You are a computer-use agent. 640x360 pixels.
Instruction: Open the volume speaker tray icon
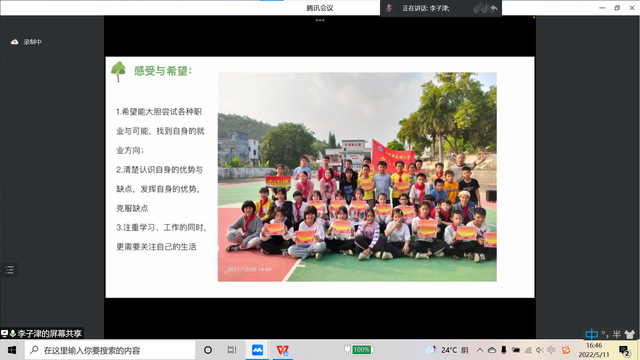[x=540, y=350]
